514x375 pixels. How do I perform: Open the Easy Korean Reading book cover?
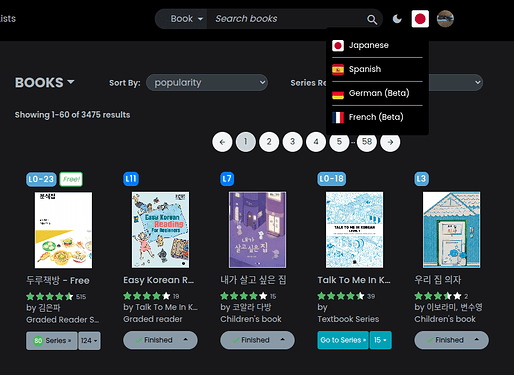click(160, 230)
